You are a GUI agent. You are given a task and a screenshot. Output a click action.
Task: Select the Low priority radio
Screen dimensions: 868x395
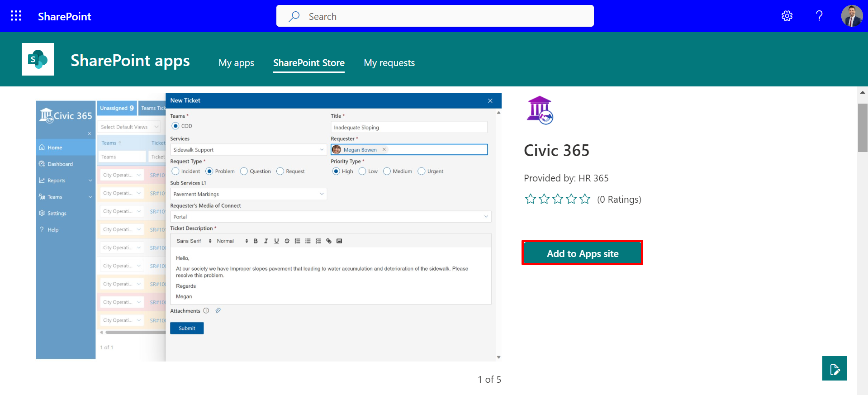coord(362,171)
